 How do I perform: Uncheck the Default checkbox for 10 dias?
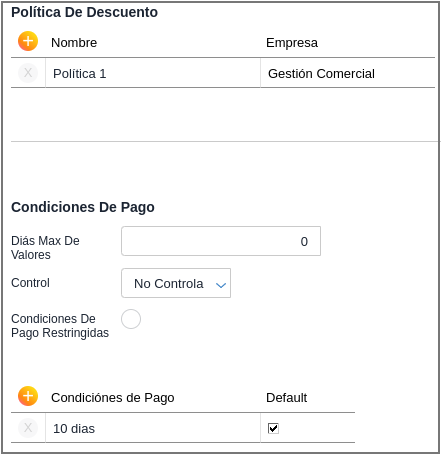tap(273, 428)
